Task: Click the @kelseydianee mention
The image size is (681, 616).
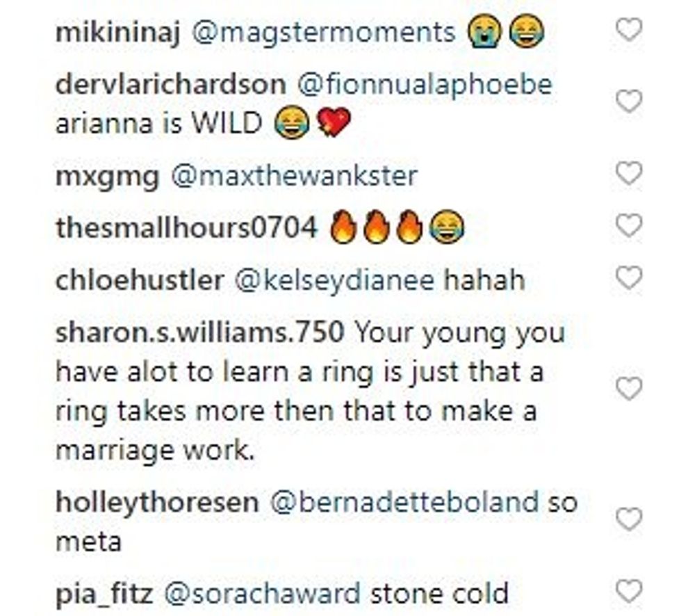Action: 336,281
